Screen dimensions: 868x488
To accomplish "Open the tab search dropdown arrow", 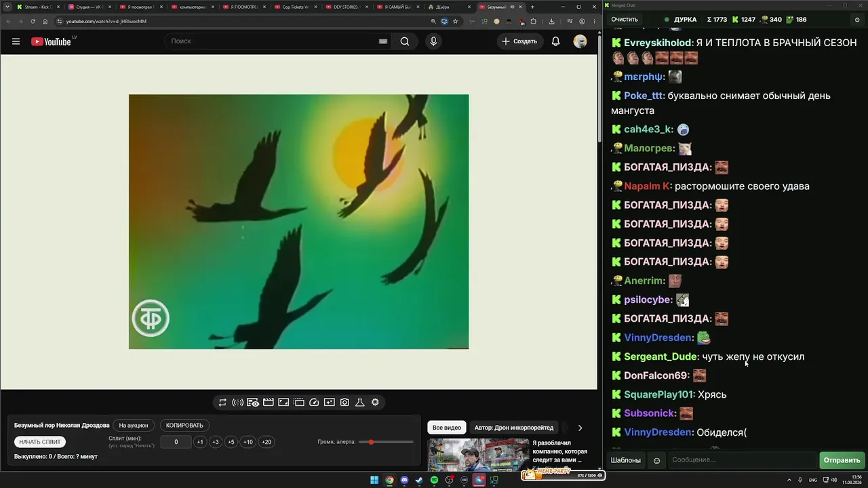I will [7, 7].
